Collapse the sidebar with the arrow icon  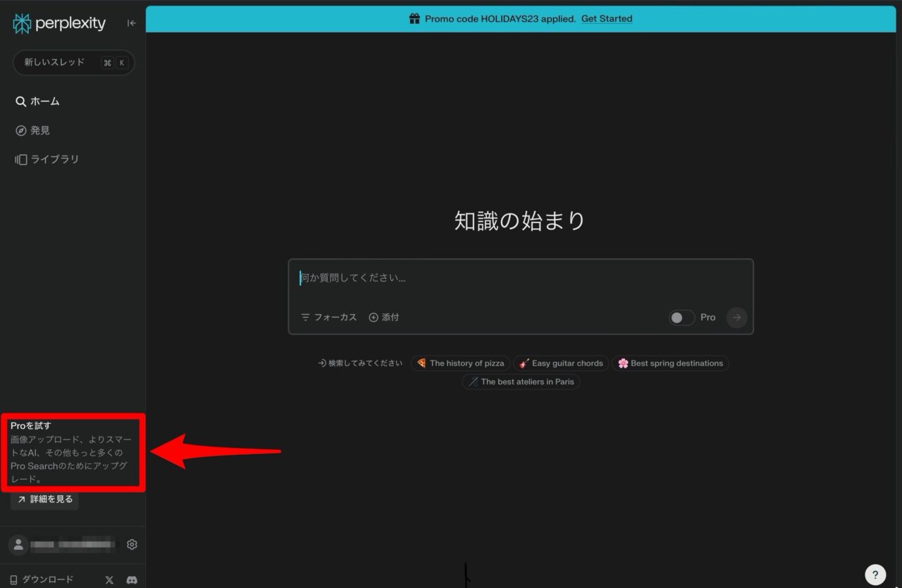(x=130, y=23)
